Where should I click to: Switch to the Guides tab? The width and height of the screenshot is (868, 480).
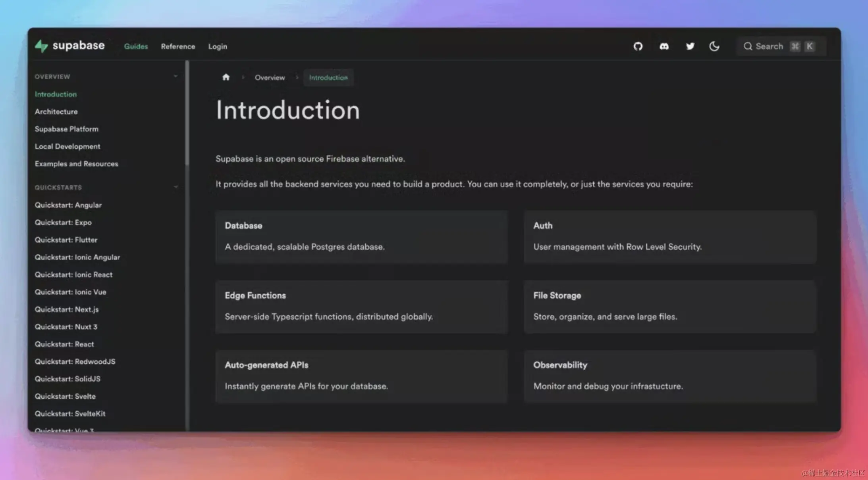coord(136,46)
